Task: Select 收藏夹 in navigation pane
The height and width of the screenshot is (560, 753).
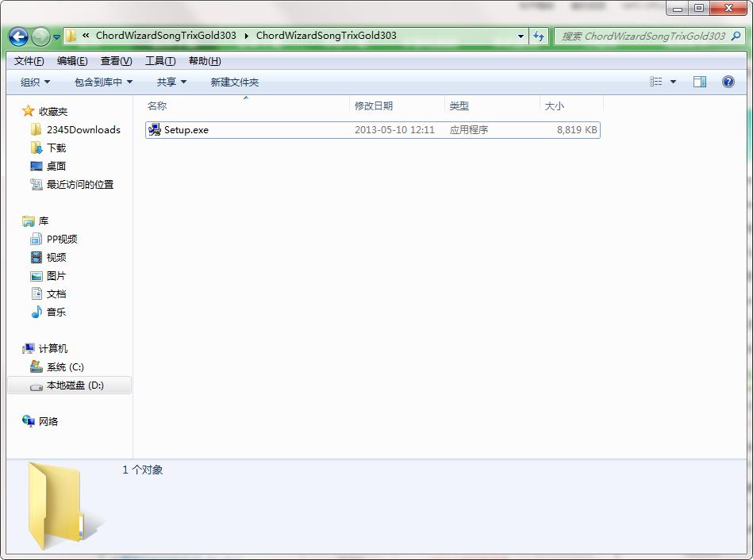Action: 53,111
